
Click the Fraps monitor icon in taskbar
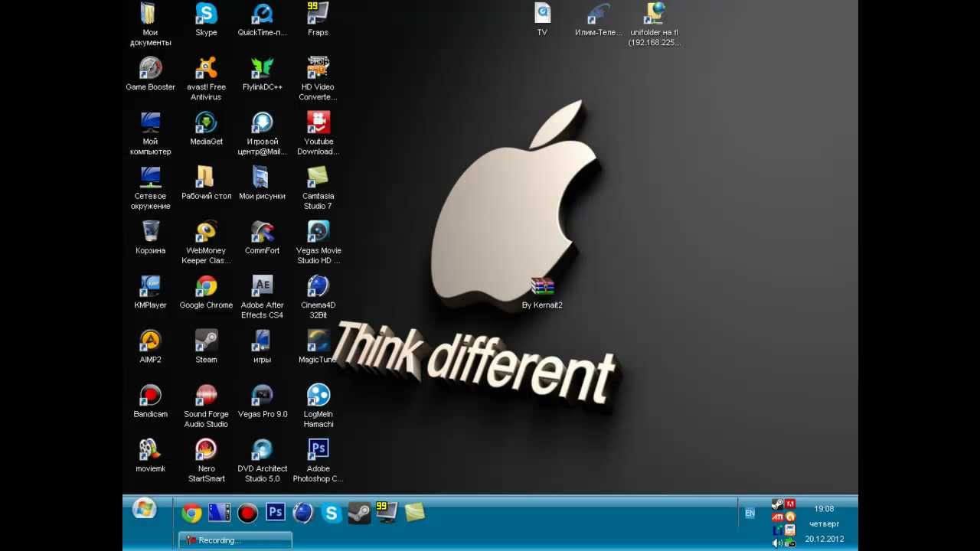tap(387, 512)
